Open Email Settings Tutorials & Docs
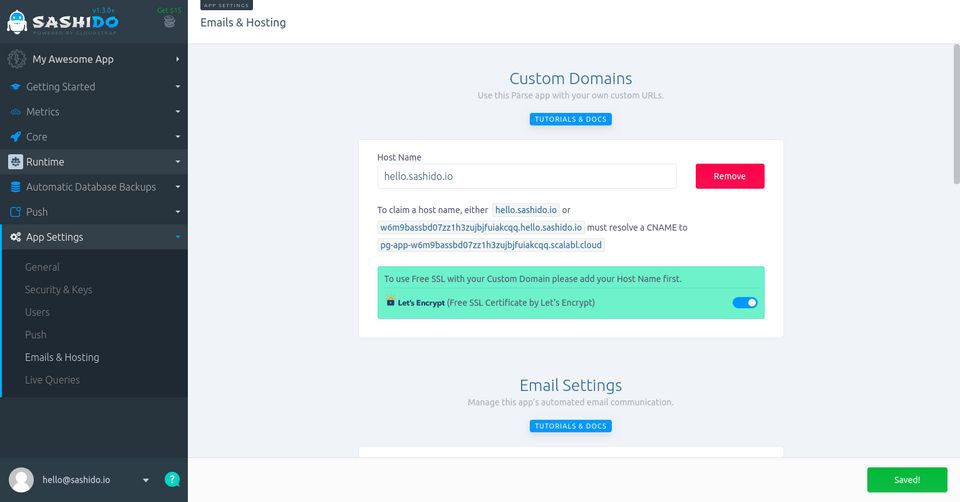960x502 pixels. coord(571,426)
